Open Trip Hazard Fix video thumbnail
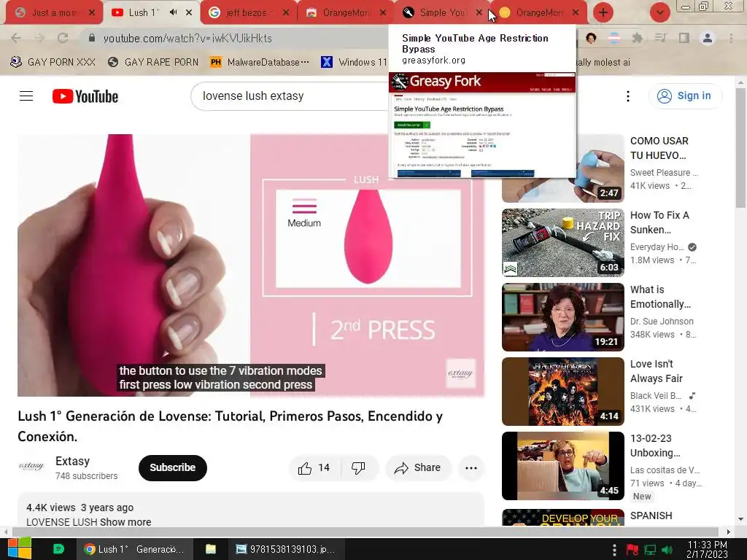 pos(563,242)
